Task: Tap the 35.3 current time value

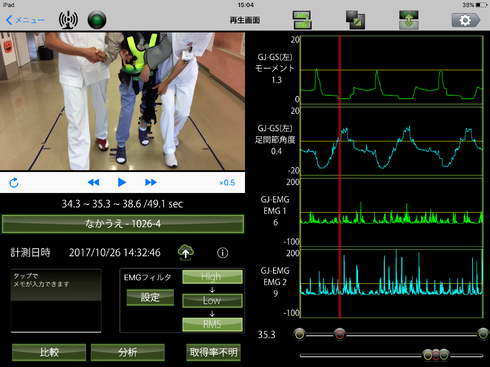Action: (x=267, y=334)
